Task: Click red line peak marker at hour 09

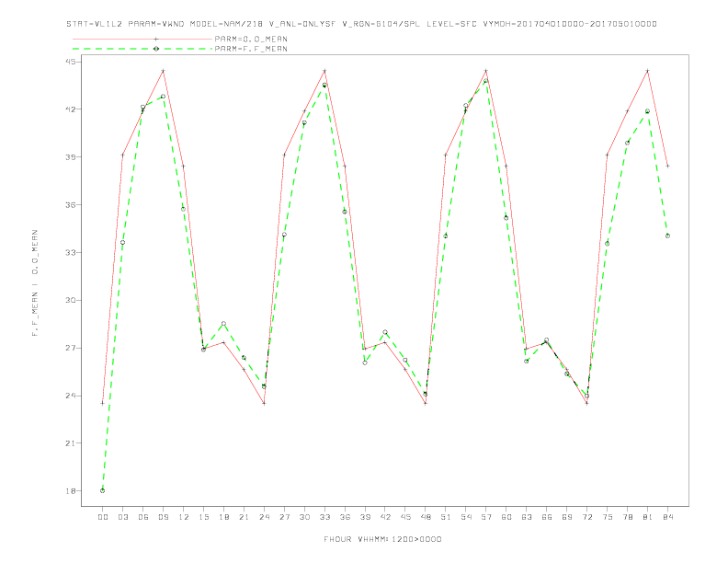Action: click(x=163, y=71)
